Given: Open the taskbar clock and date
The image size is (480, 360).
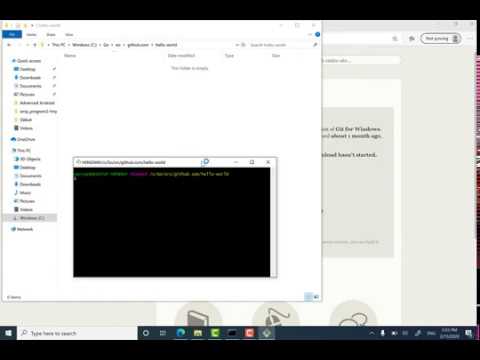Looking at the screenshot, I should click(x=449, y=333).
